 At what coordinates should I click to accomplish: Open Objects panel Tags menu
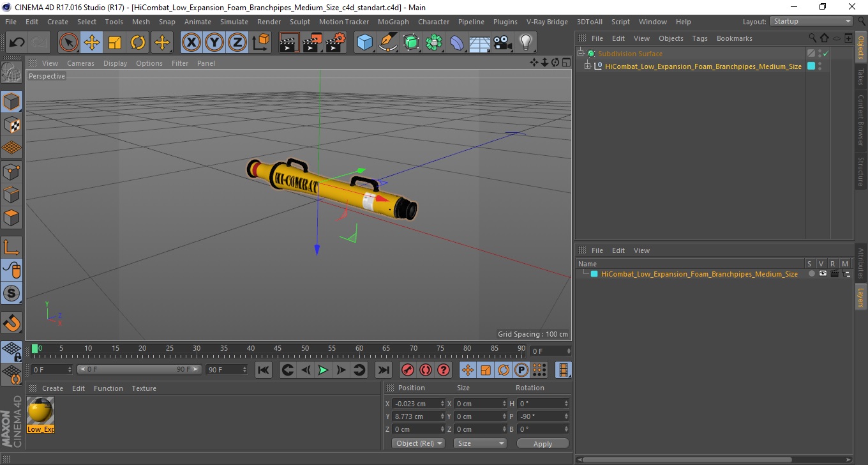coord(700,38)
